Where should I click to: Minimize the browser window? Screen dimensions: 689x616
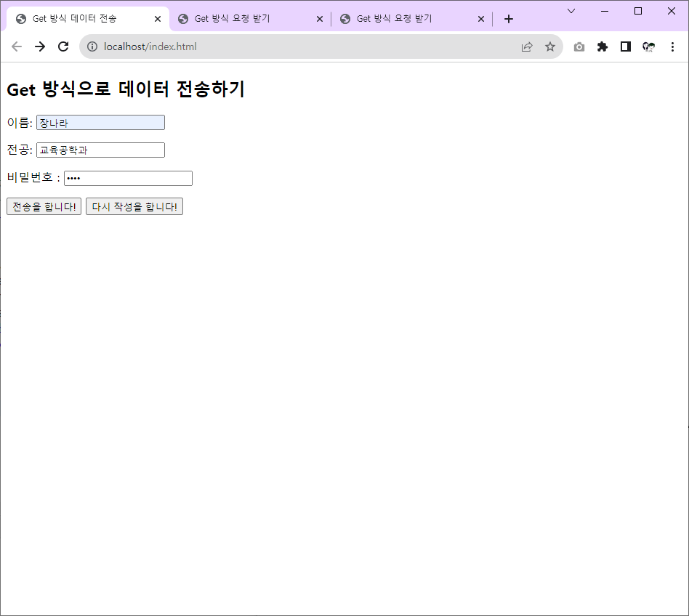(605, 11)
